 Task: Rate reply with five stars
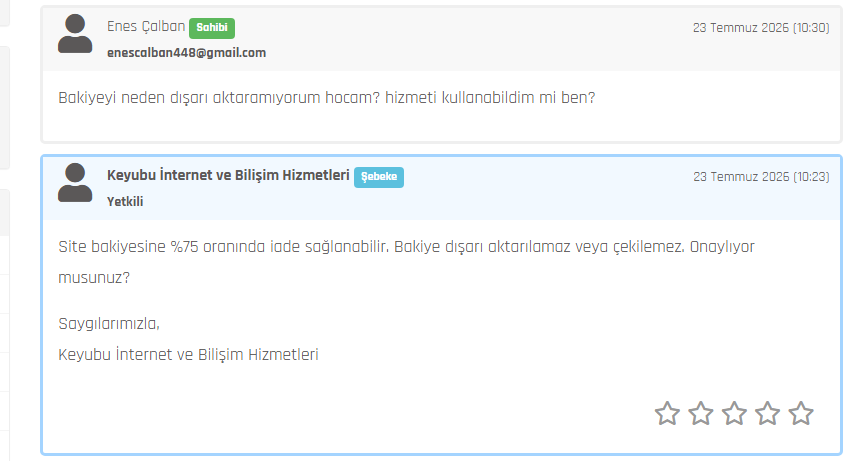(801, 413)
